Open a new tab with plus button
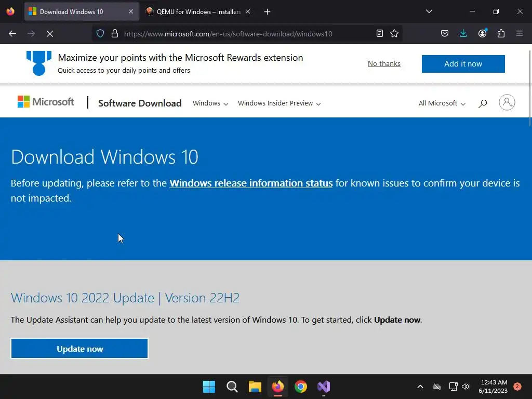 tap(268, 12)
